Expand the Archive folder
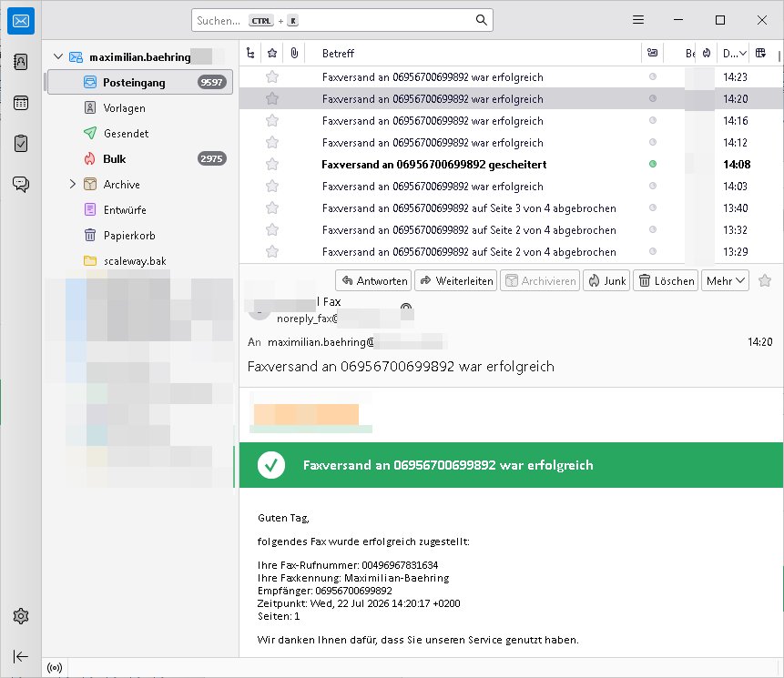 click(73, 184)
